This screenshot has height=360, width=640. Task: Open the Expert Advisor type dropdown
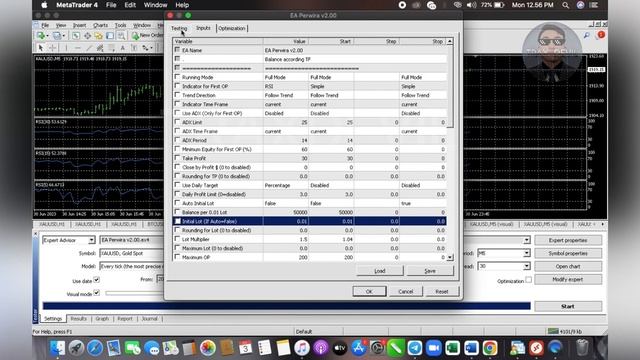click(x=91, y=240)
